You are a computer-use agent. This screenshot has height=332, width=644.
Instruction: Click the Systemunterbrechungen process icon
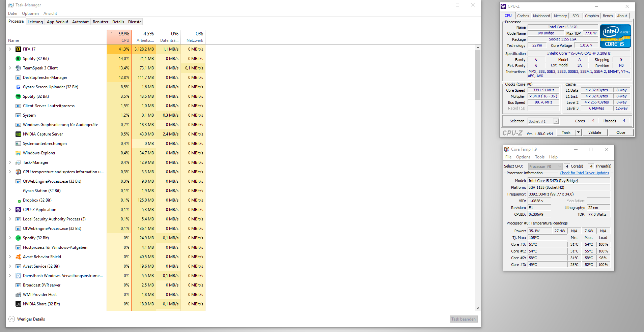pyautogui.click(x=18, y=144)
